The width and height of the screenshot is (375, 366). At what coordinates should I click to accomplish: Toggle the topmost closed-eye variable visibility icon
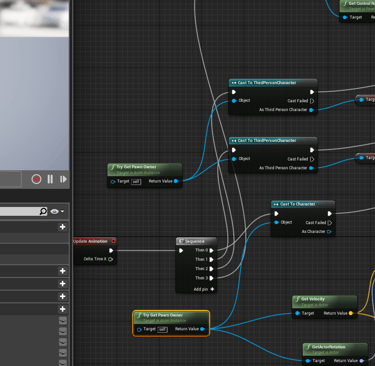point(63,321)
